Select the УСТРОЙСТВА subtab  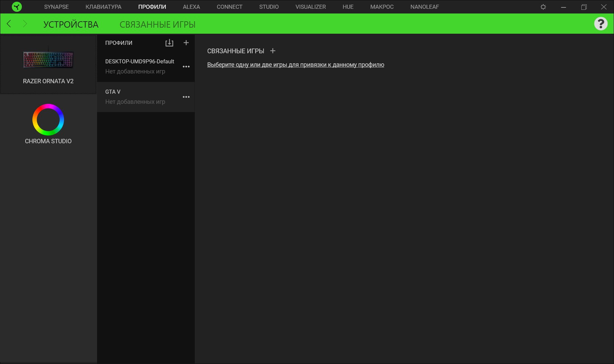tap(71, 24)
